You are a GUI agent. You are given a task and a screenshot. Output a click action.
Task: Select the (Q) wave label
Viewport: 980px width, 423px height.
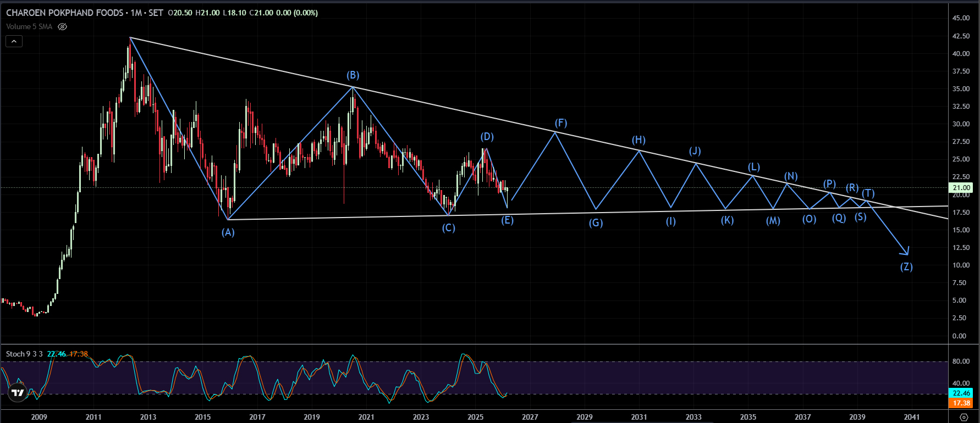coord(839,218)
